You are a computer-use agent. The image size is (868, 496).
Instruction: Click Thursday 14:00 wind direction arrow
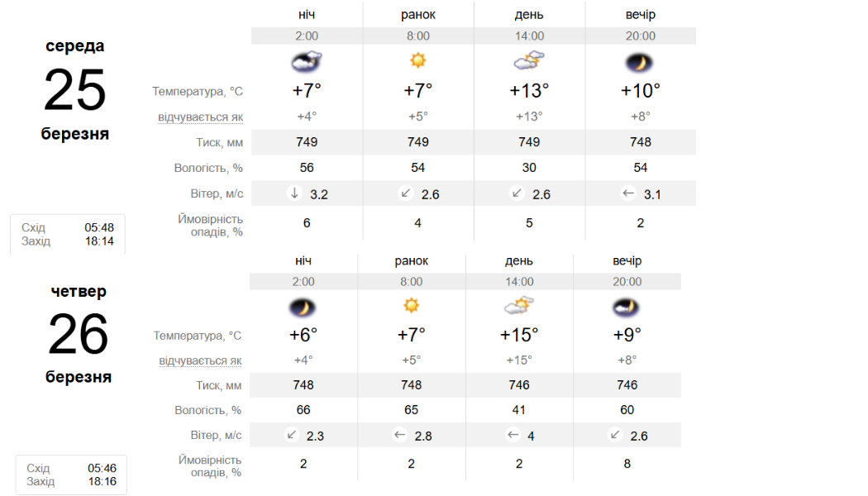click(x=513, y=435)
